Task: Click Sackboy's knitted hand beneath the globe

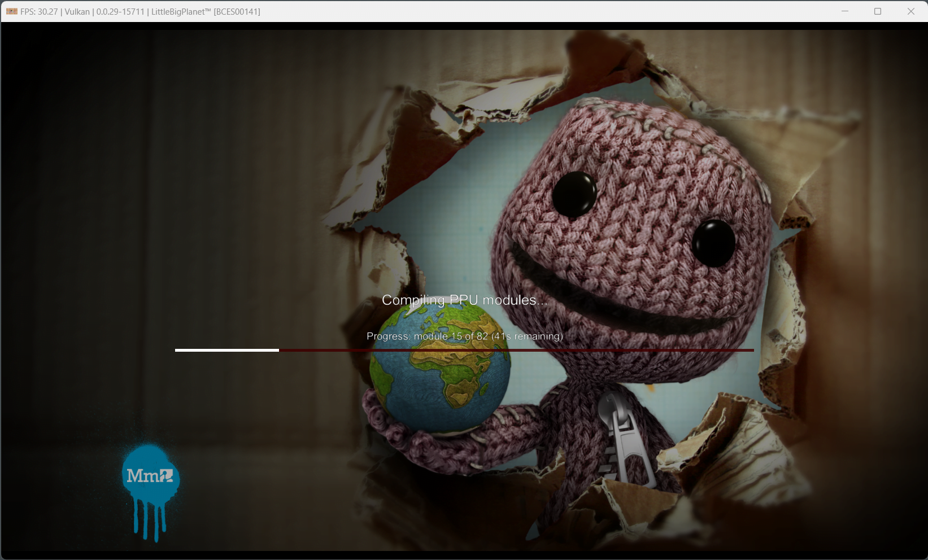Action: click(395, 423)
